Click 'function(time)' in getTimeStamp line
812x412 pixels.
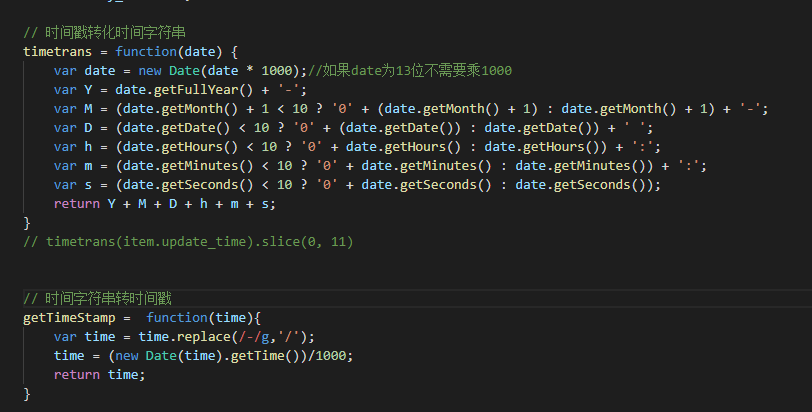[200, 318]
